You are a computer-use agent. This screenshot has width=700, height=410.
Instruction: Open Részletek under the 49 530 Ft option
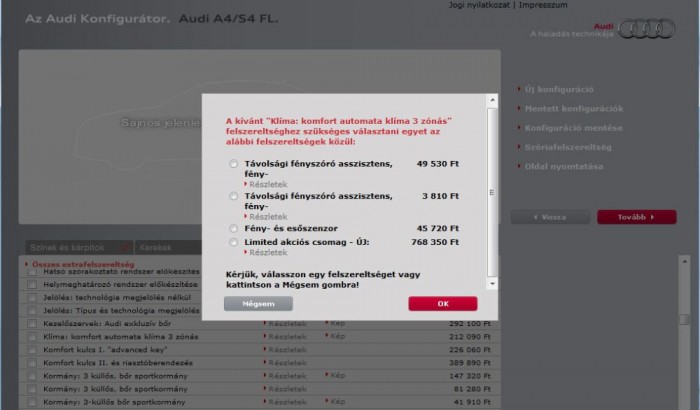tap(266, 184)
